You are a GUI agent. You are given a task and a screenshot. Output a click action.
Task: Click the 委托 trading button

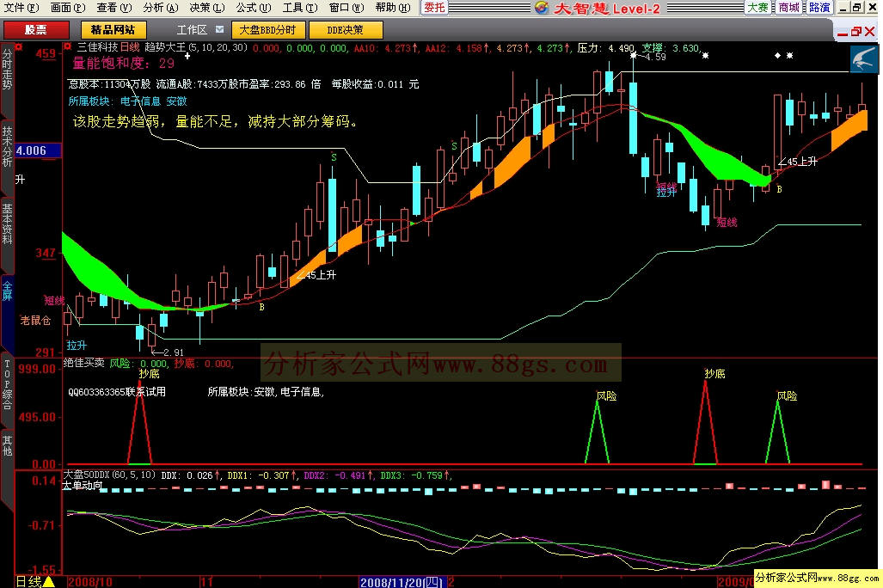coord(434,8)
